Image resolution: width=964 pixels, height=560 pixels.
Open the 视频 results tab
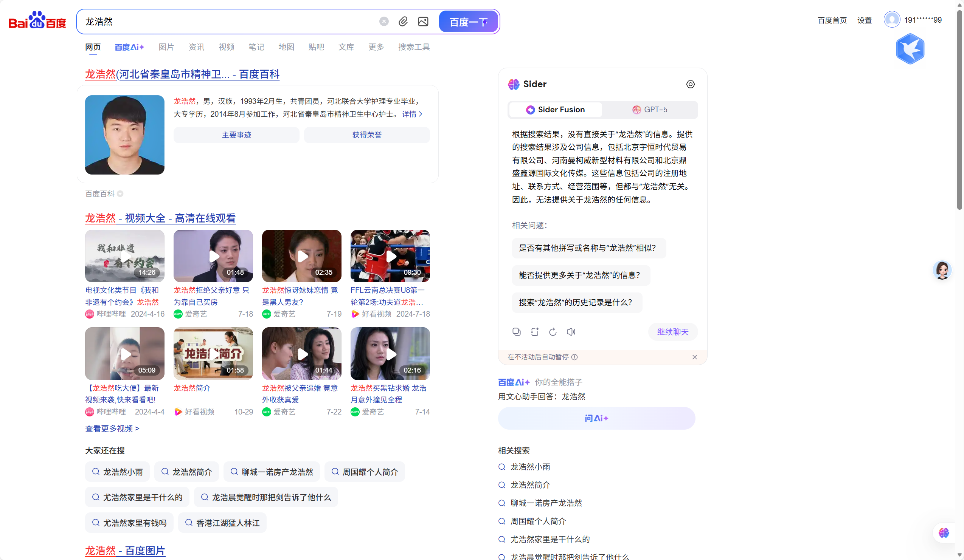tap(226, 47)
